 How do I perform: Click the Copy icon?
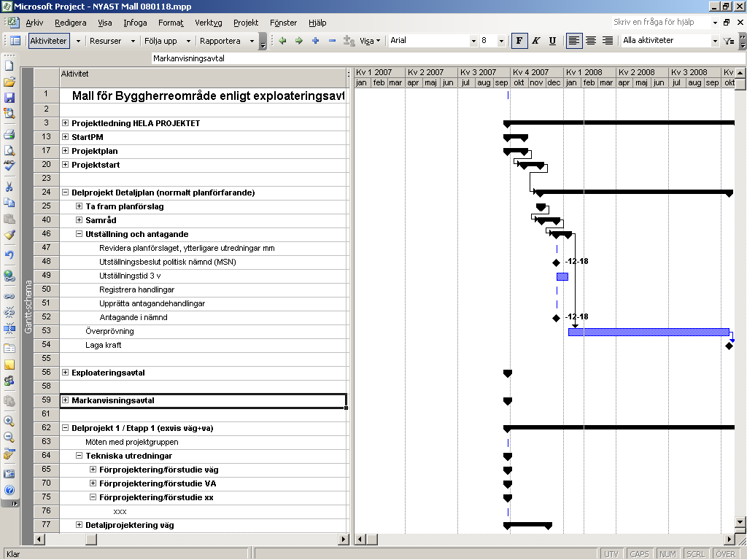pyautogui.click(x=9, y=203)
